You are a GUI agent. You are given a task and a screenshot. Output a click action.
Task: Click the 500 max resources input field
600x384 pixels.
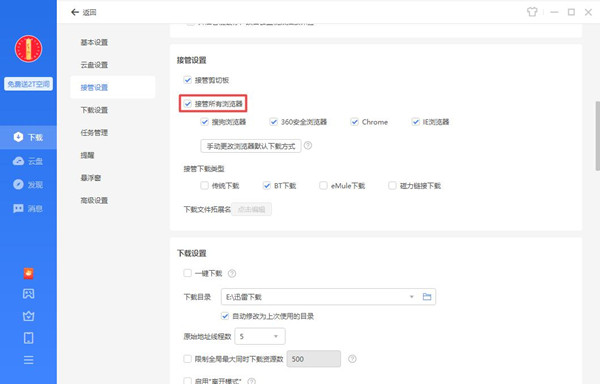coord(313,359)
